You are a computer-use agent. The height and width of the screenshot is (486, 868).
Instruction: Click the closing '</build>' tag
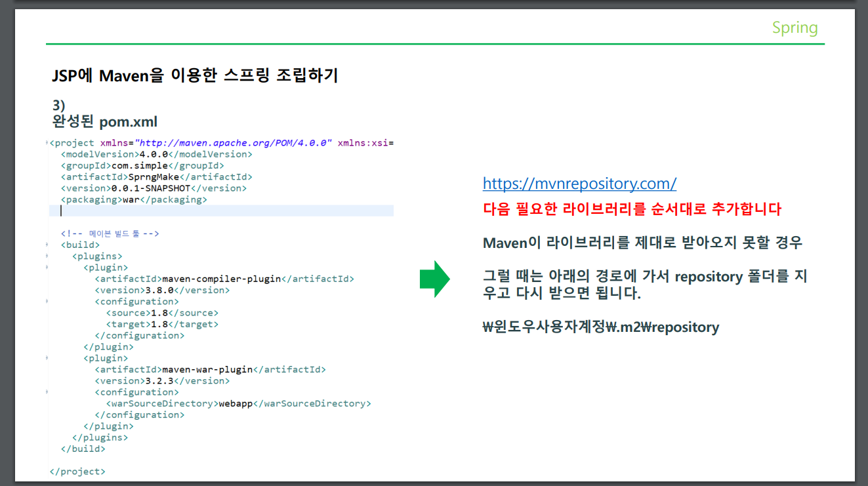tap(83, 449)
